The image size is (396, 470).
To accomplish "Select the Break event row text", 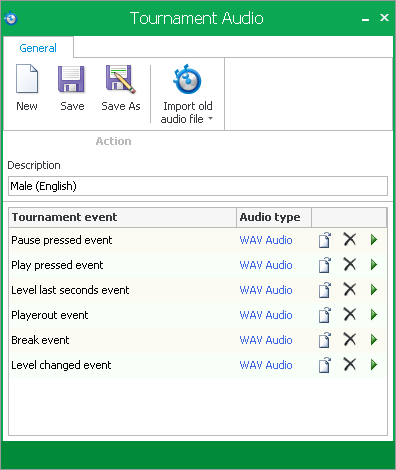I will pyautogui.click(x=40, y=340).
